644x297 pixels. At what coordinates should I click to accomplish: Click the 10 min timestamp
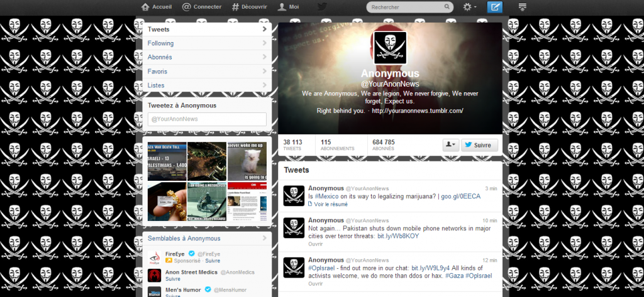(489, 220)
